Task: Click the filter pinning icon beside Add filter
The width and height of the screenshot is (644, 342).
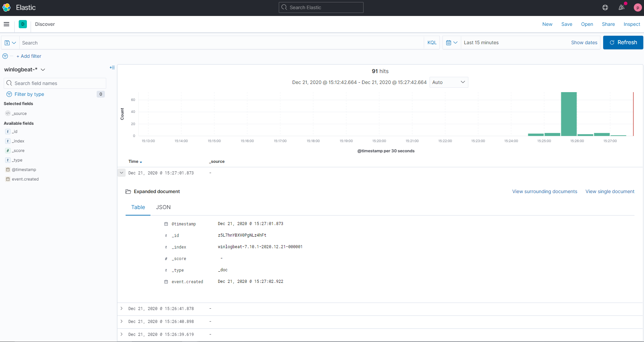Action: pos(5,56)
